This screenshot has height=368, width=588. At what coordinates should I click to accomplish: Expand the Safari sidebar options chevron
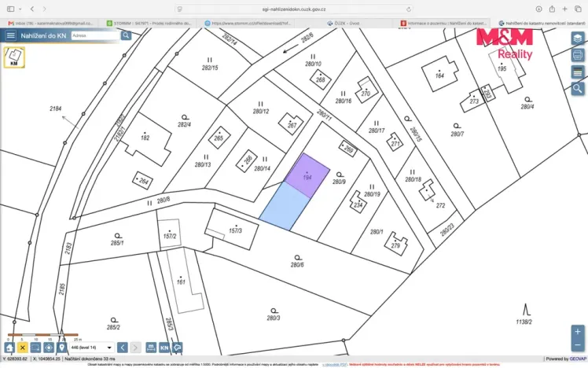[20, 9]
